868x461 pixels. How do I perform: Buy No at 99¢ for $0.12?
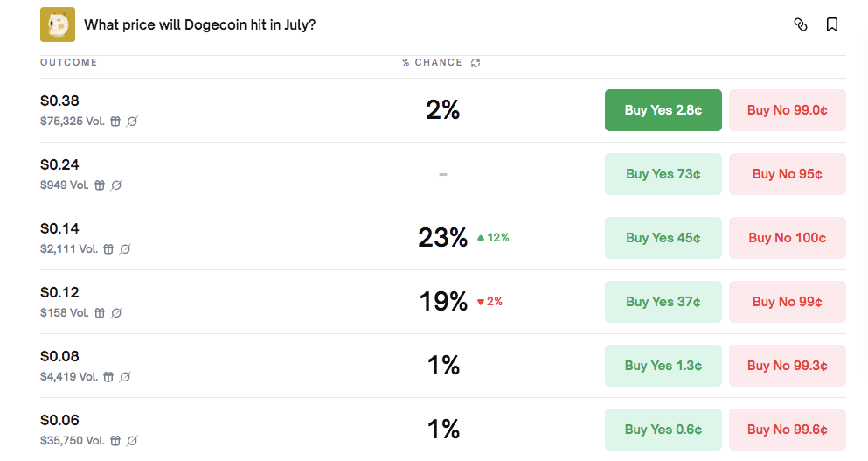[788, 302]
